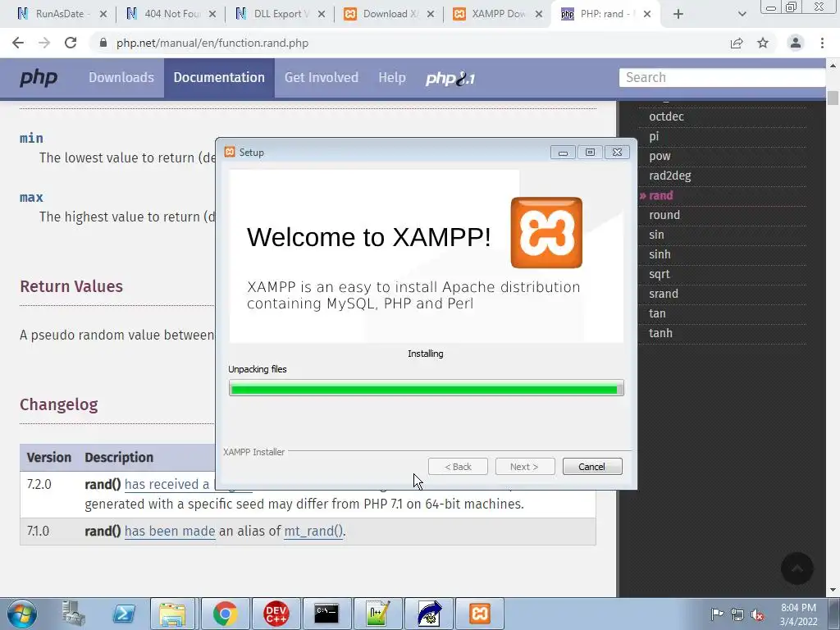Click the page scrollbar thumb
The height and width of the screenshot is (630, 840).
(x=833, y=98)
